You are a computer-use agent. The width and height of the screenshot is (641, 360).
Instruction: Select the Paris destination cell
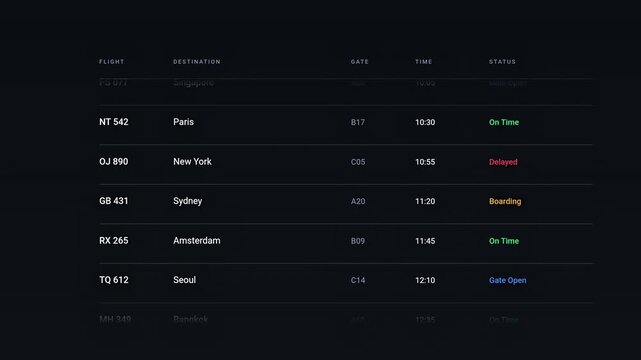coord(183,122)
